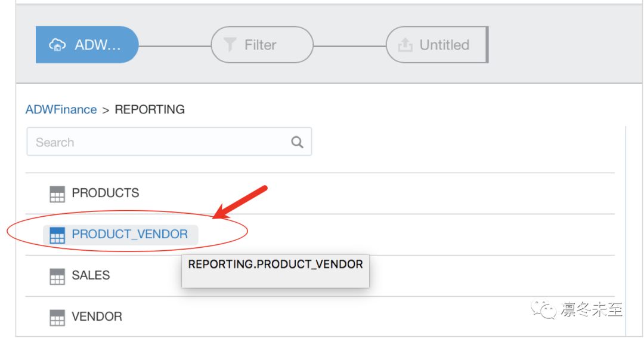Choose the PRODUCT_VENDOR table entry
The image size is (644, 338).
[320, 234]
